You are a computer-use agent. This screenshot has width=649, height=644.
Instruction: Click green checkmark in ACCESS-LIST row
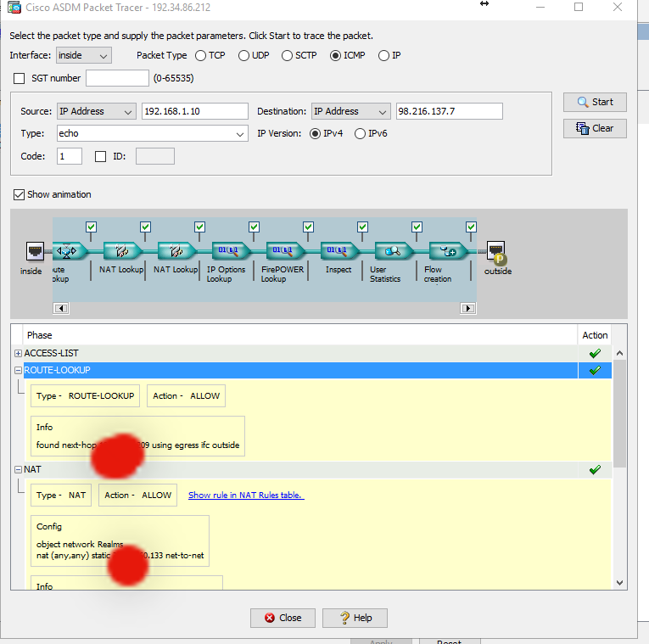[595, 354]
